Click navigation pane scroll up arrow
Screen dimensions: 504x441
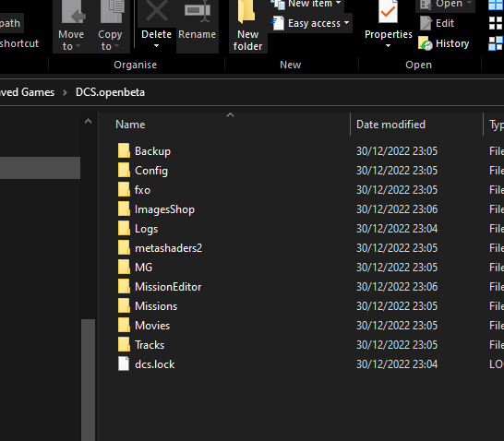88,122
